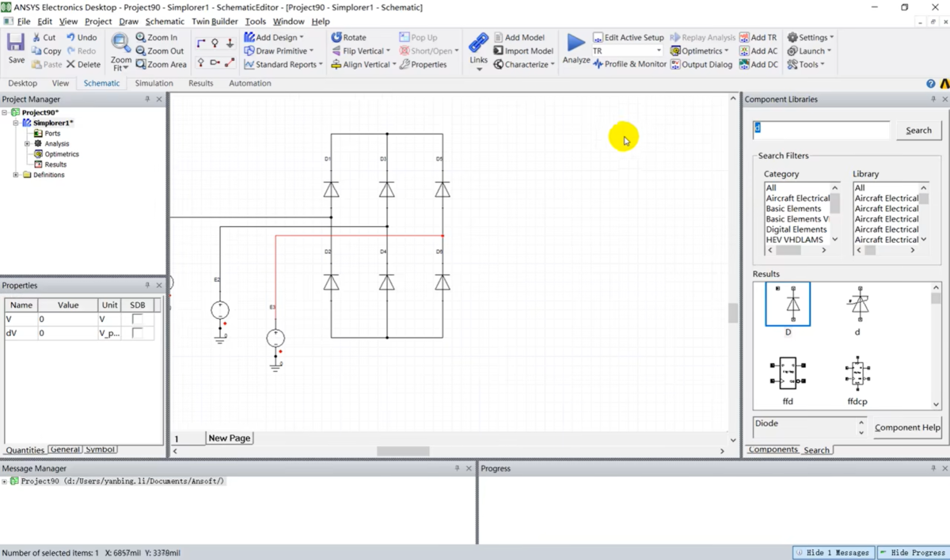Viewport: 950px width, 560px height.
Task: Expand the Definitions tree node
Action: pos(16,175)
